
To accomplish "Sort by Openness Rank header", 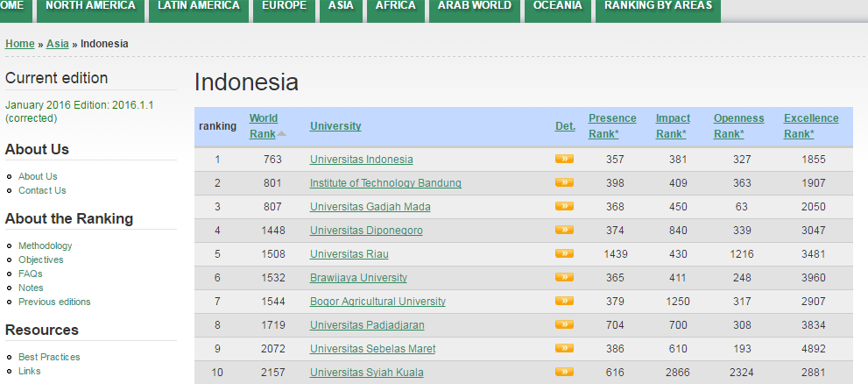I will 738,125.
